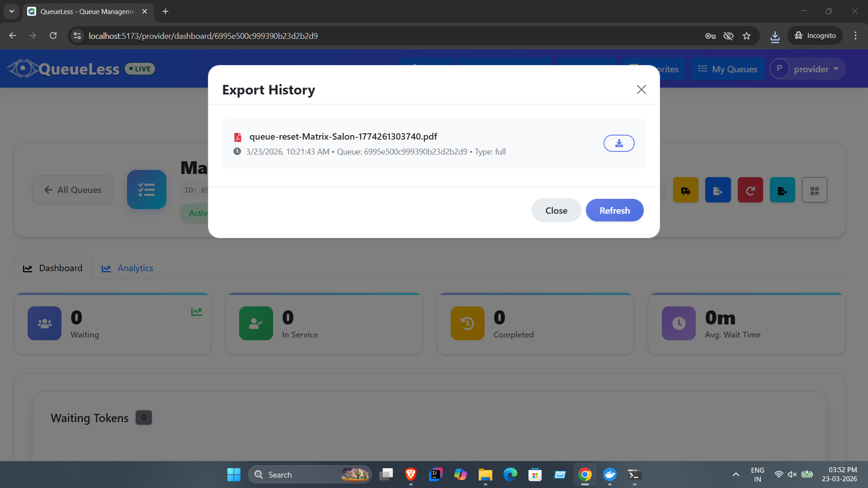Viewport: 868px width, 488px height.
Task: Open the terminal from the taskbar
Action: 635,474
